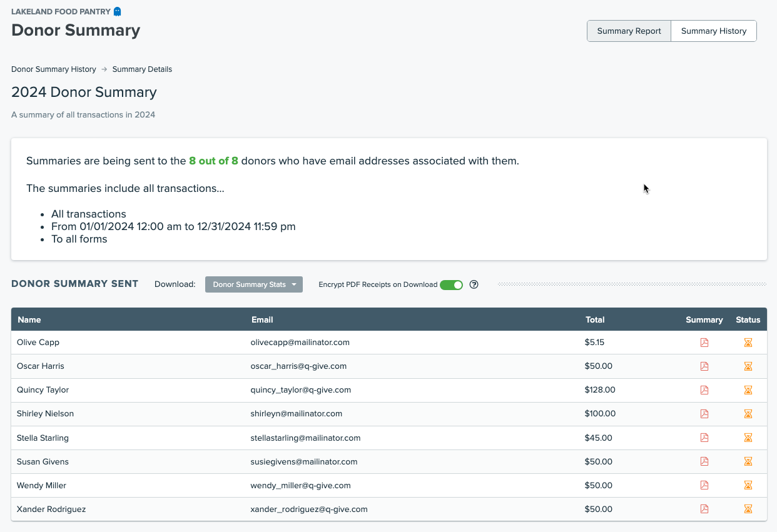Click the "LAKELAND FOOD PANTRY" organization name
777x532 pixels.
pos(61,11)
